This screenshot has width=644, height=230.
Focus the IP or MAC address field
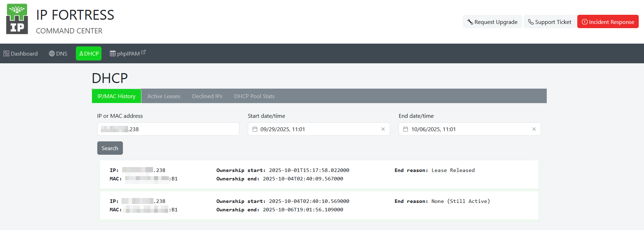tap(168, 129)
